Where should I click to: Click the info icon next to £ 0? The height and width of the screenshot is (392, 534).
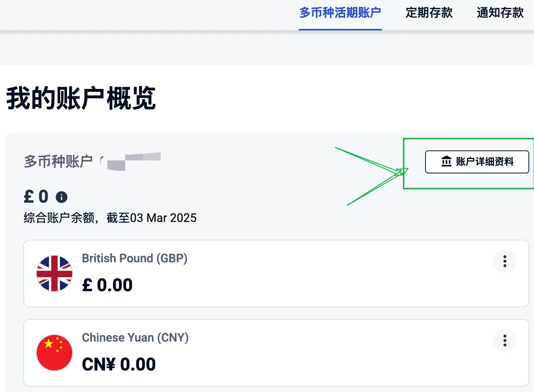(x=61, y=197)
